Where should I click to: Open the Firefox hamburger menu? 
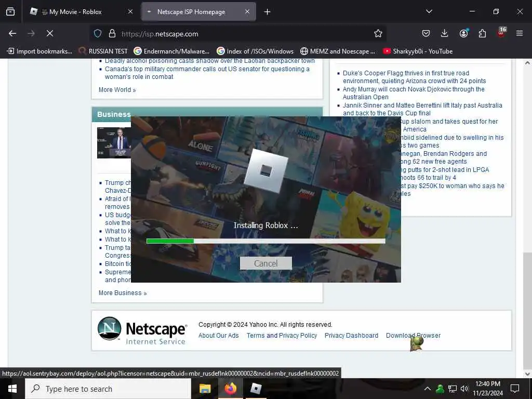click(x=520, y=33)
